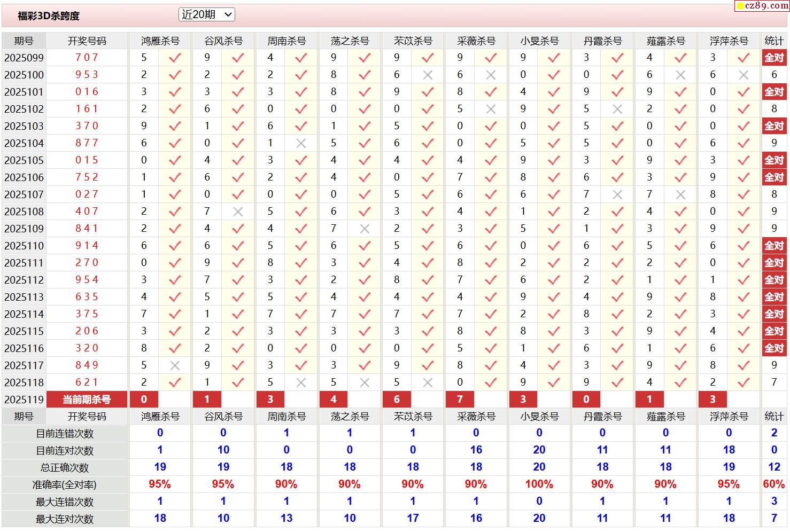Click the red 4 under 荡之杀号 in row 2025119
The height and width of the screenshot is (532, 790).
coord(334,400)
